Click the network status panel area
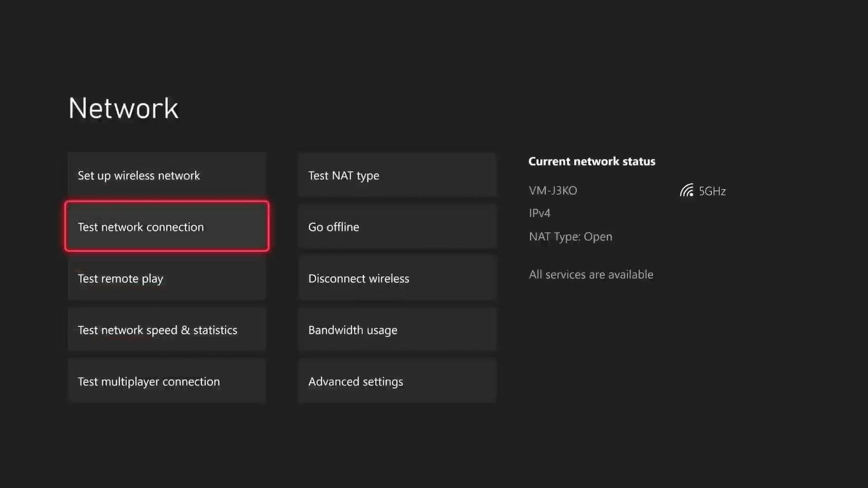 pos(610,216)
